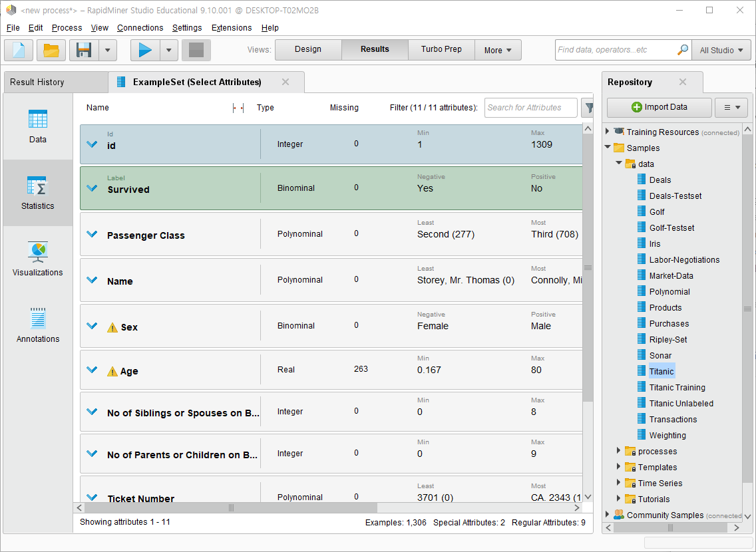756x552 pixels.
Task: Expand the Passenger Class attribute row
Action: tap(92, 234)
